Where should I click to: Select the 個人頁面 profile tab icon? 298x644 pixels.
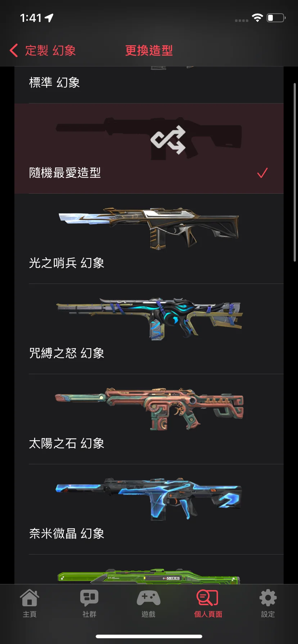208,598
